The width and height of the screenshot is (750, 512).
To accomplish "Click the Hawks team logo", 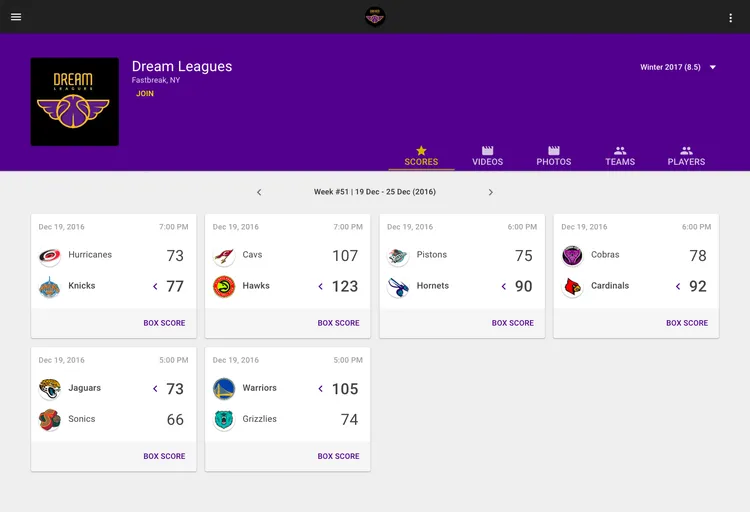I will (x=224, y=287).
